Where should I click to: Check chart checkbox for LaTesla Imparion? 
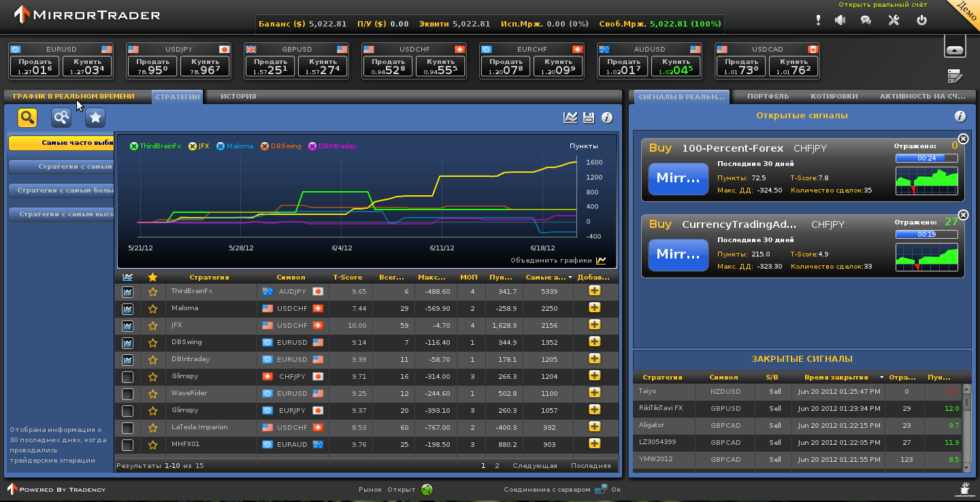click(127, 428)
